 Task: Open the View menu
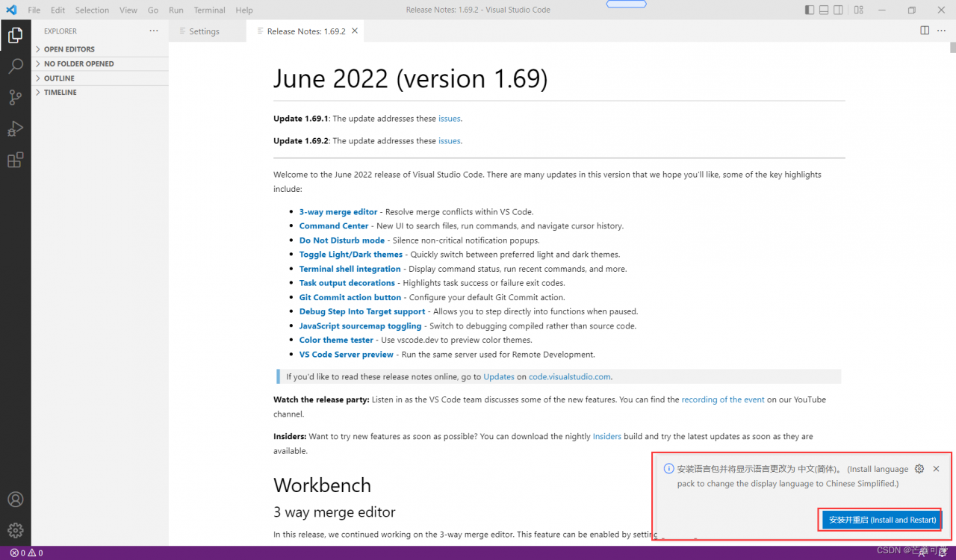(128, 10)
